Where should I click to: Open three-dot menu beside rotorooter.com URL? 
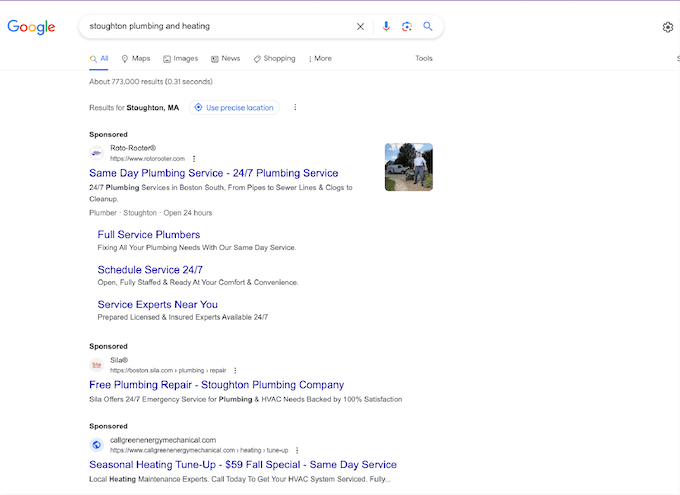194,158
